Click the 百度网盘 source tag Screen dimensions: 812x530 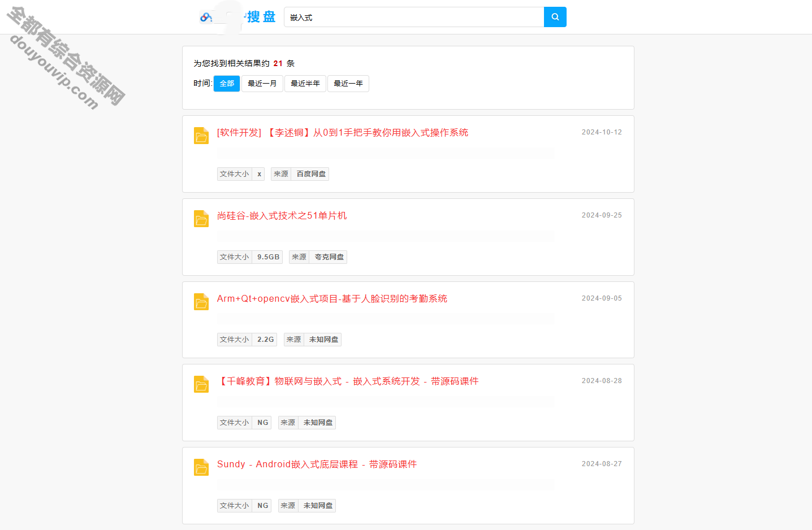pos(311,174)
